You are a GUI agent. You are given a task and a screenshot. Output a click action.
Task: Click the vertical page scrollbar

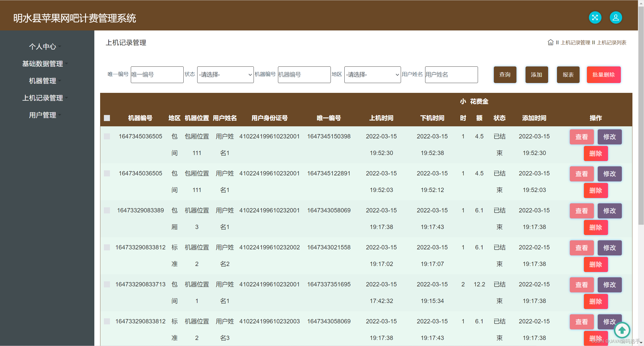641,116
